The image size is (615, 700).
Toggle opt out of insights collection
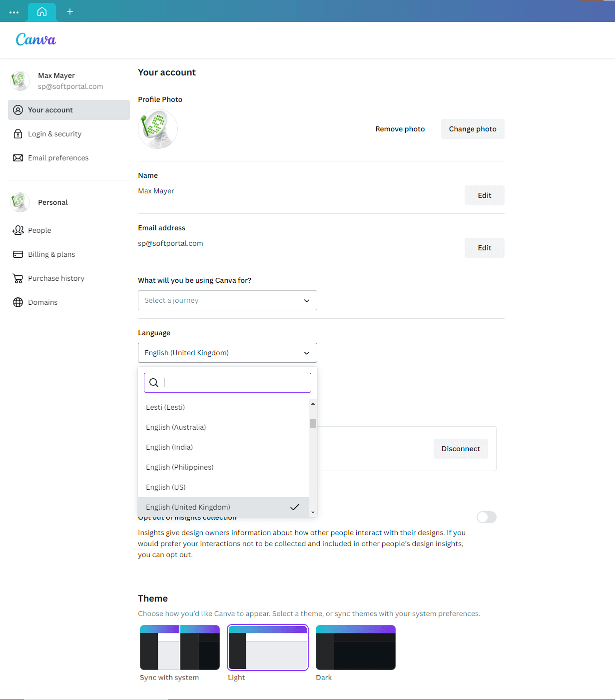click(x=487, y=517)
